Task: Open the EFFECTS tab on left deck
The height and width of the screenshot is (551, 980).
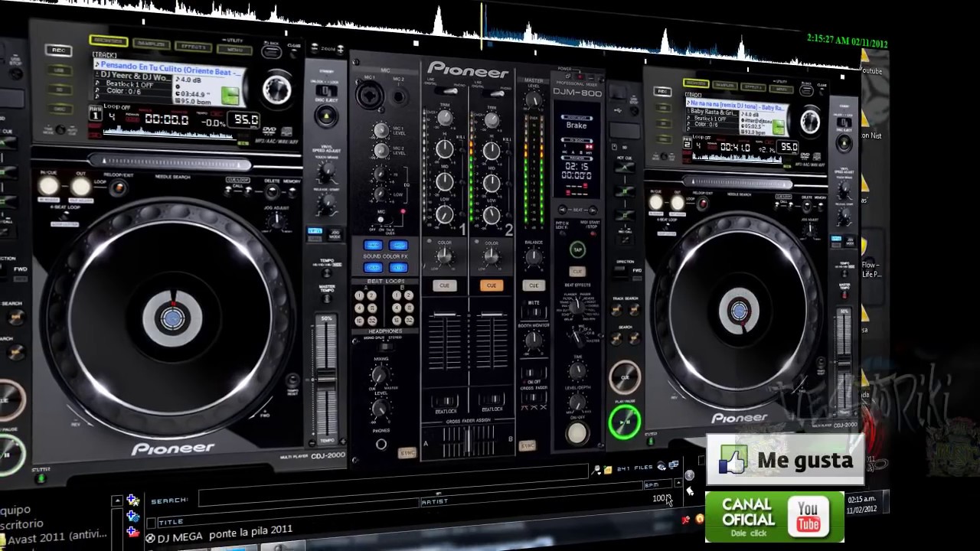Action: point(192,47)
